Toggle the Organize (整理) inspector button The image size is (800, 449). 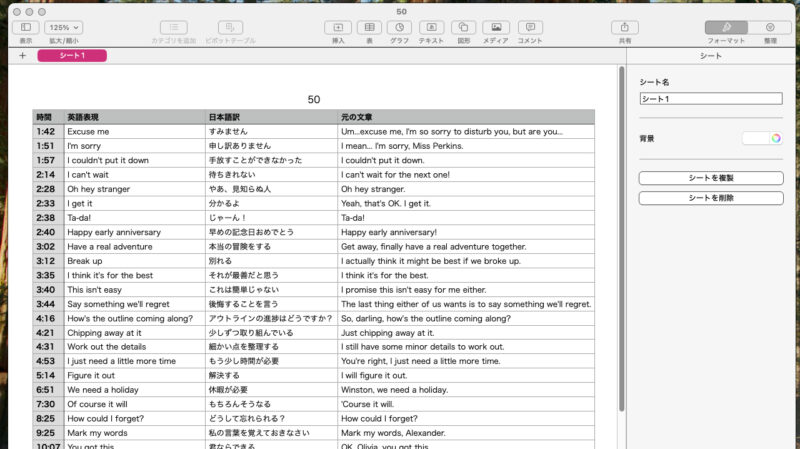click(x=770, y=27)
